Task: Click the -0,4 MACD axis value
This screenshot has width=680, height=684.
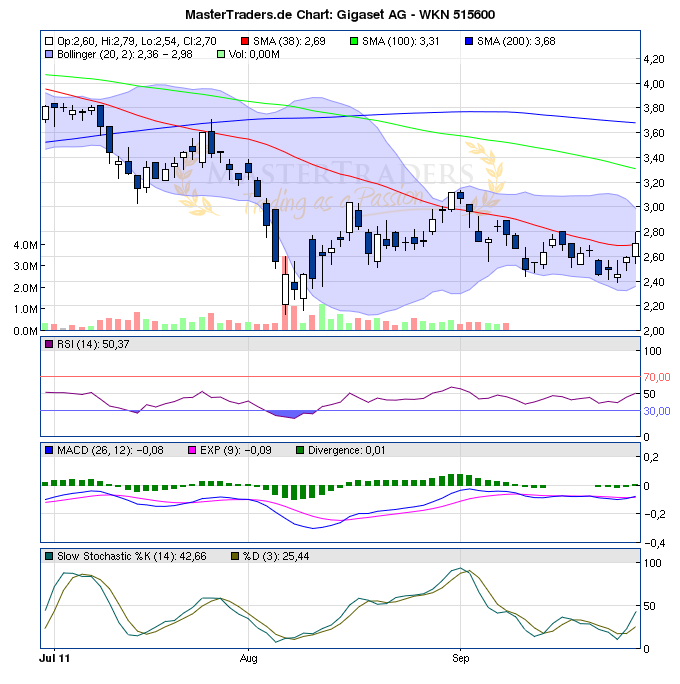Action: point(654,543)
